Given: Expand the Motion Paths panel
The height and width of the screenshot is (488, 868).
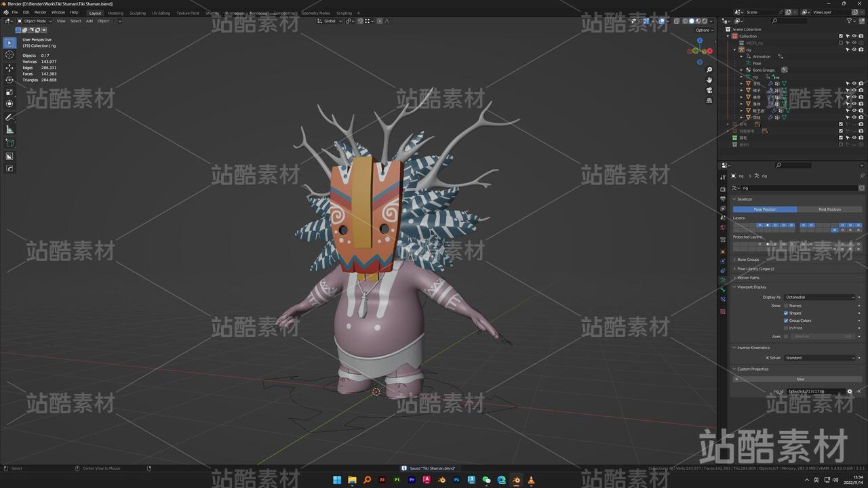Looking at the screenshot, I should (x=748, y=278).
